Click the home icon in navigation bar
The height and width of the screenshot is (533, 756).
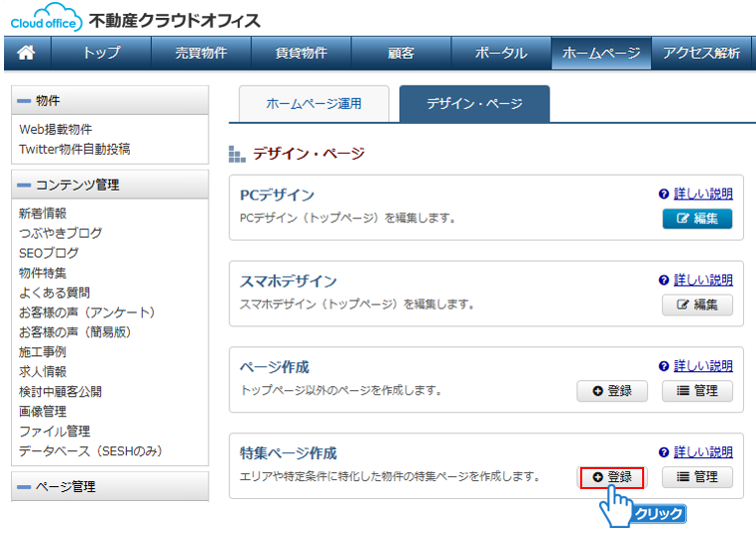pyautogui.click(x=27, y=53)
